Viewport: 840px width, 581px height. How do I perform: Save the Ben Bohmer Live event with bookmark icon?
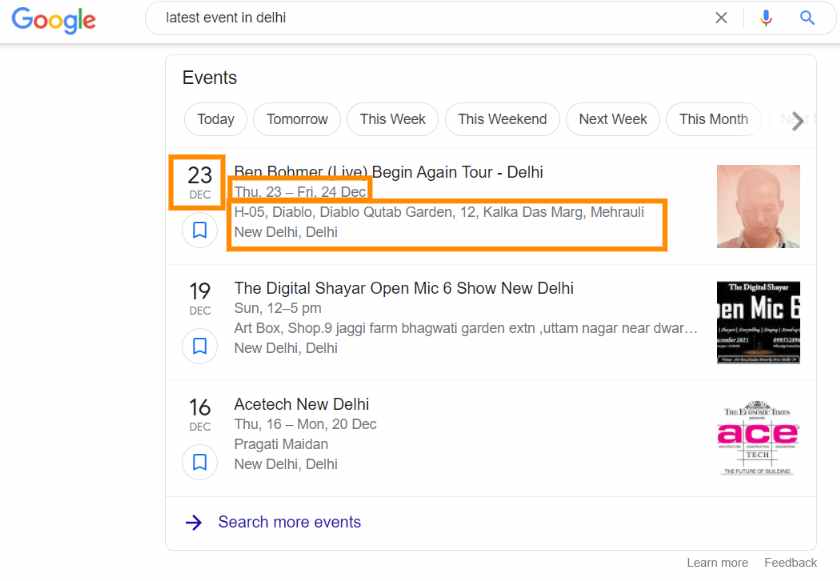(200, 230)
